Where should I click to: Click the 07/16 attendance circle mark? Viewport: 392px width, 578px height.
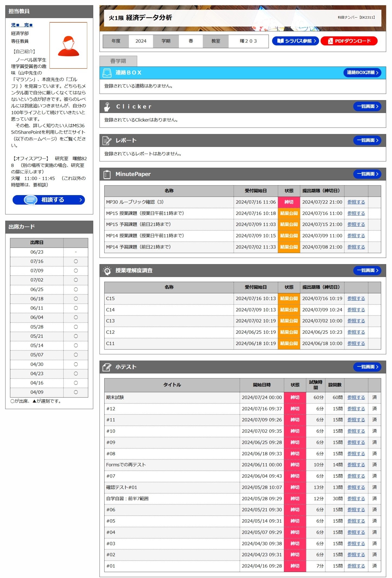[76, 261]
